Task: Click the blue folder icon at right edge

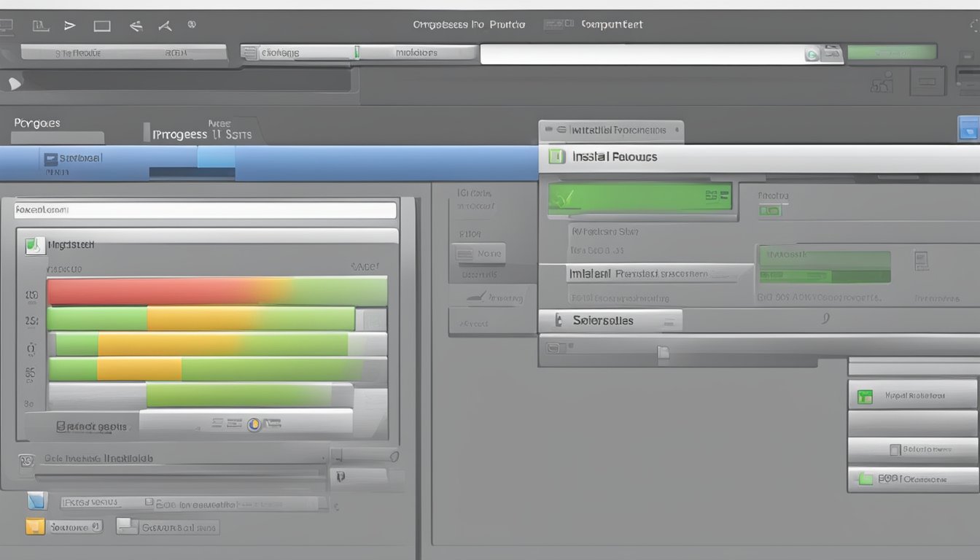Action: click(968, 129)
